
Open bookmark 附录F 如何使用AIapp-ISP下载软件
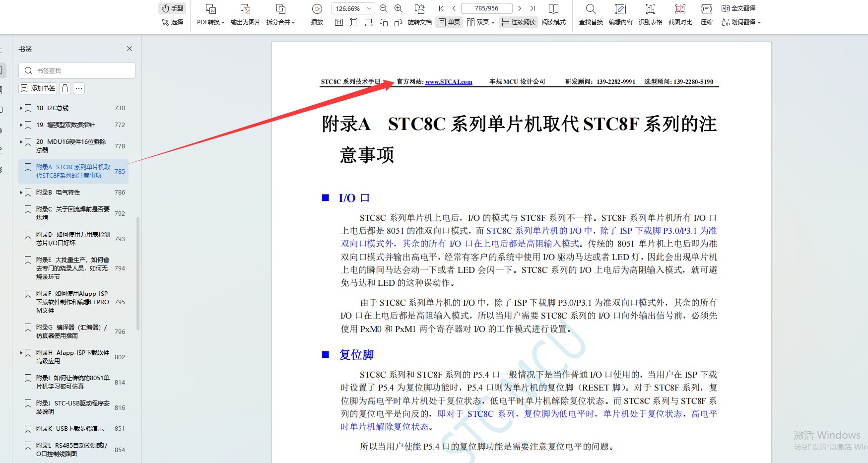[x=73, y=302]
